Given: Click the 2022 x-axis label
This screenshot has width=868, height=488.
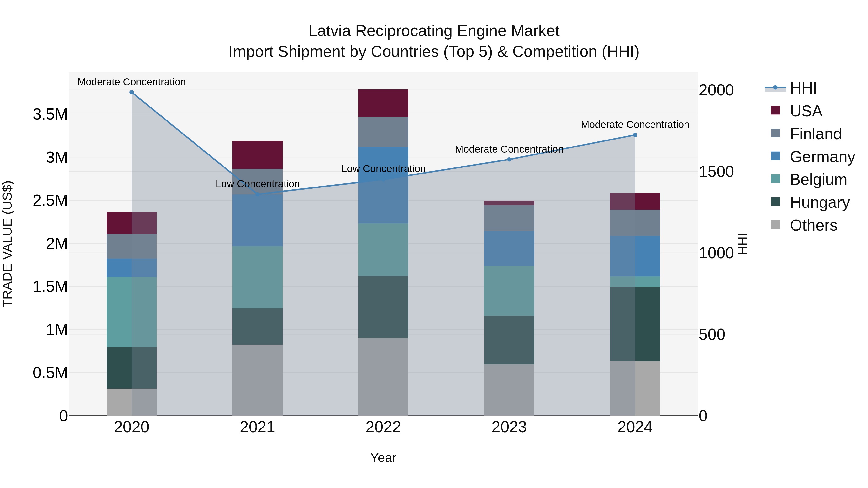Looking at the screenshot, I should (383, 427).
